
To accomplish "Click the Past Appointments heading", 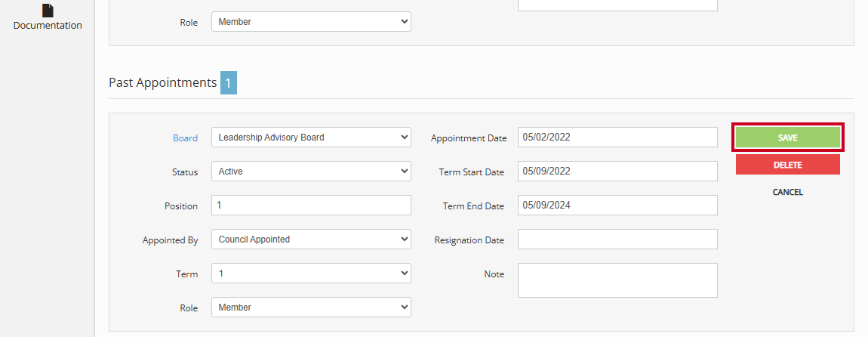I will pos(163,82).
